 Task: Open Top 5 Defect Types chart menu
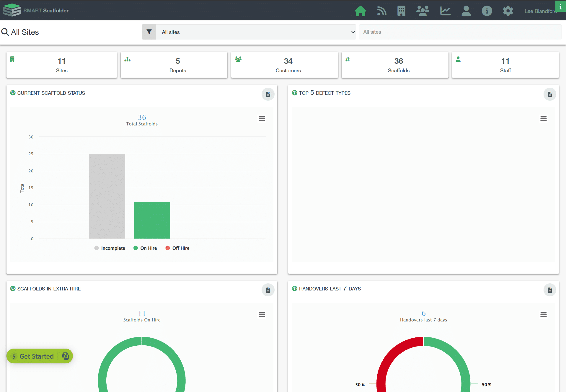[x=543, y=119]
